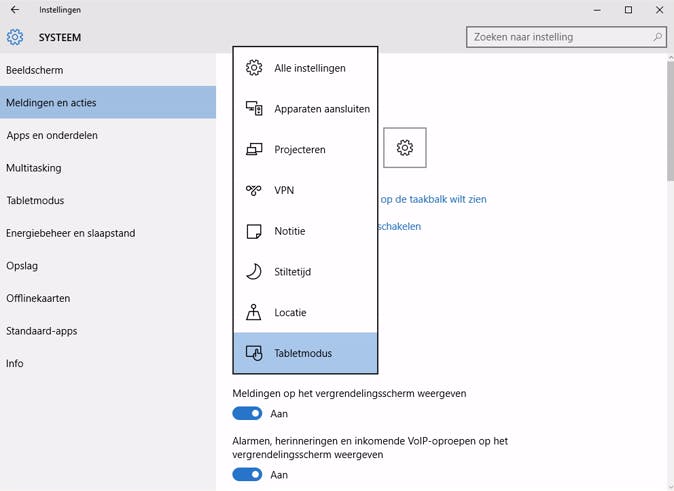This screenshot has width=674, height=491.
Task: Click the Notitie note icon
Action: 254,231
